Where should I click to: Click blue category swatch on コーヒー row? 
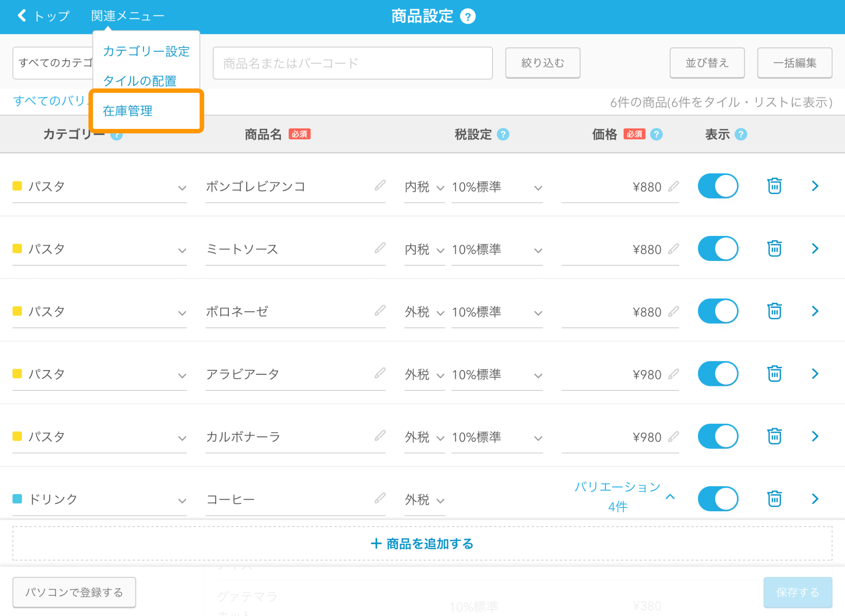coord(17,499)
